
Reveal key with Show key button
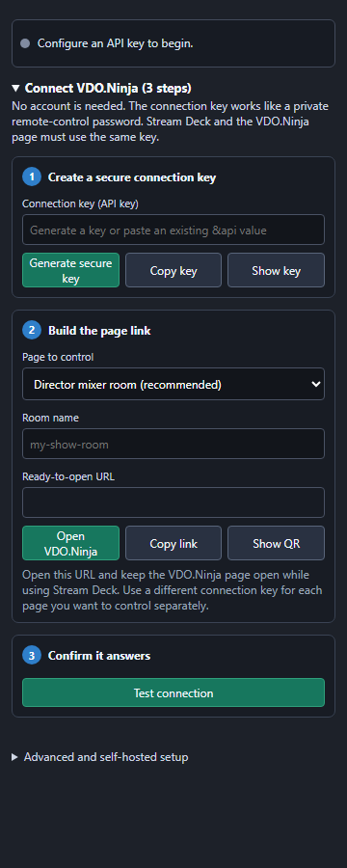[x=277, y=270]
